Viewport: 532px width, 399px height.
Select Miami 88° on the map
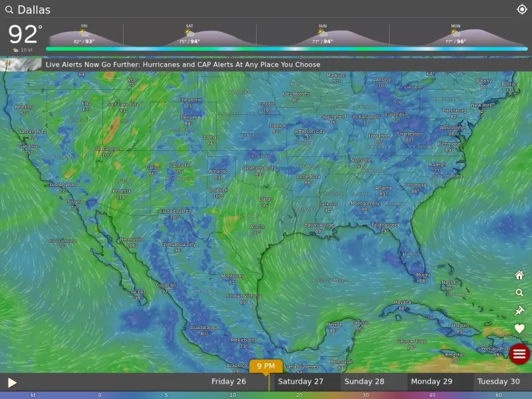pos(423,278)
